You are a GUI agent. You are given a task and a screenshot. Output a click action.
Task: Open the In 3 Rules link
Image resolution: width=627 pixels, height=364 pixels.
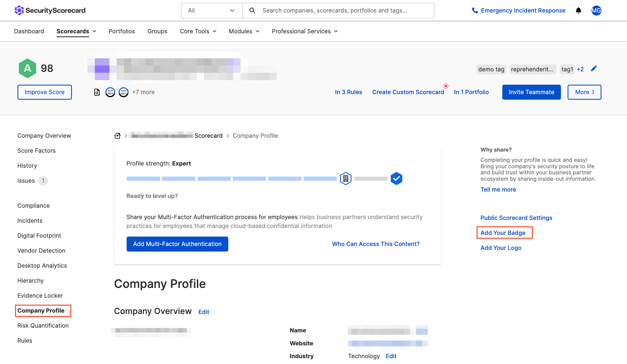click(x=348, y=92)
